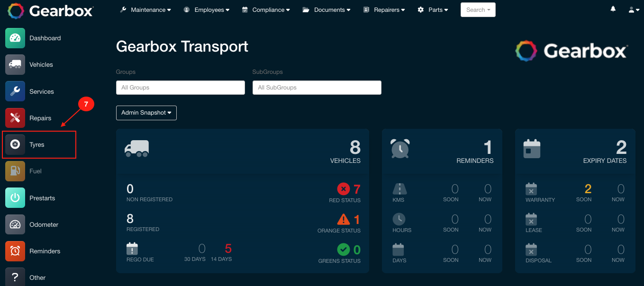This screenshot has width=644, height=286.
Task: Expand the Parts menu
Action: point(433,9)
